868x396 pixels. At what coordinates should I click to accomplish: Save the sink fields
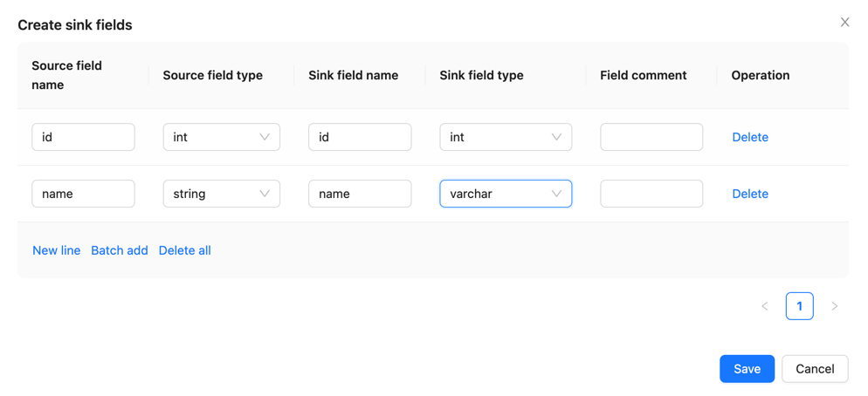(747, 369)
